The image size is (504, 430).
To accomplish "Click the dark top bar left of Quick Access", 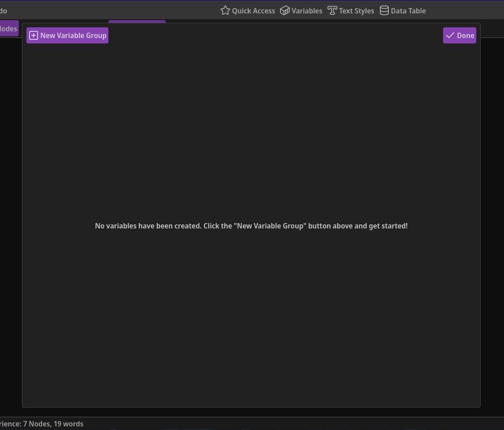I will (112, 11).
